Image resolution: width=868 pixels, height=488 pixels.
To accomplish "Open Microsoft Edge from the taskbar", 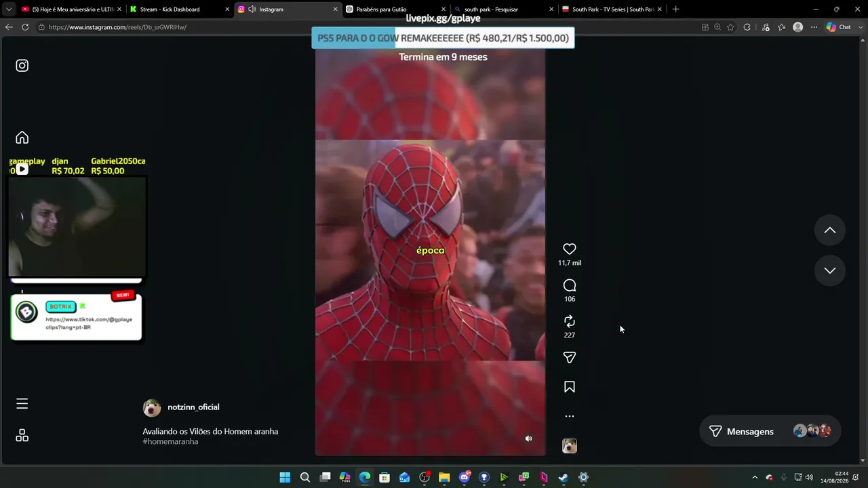I will point(365,477).
